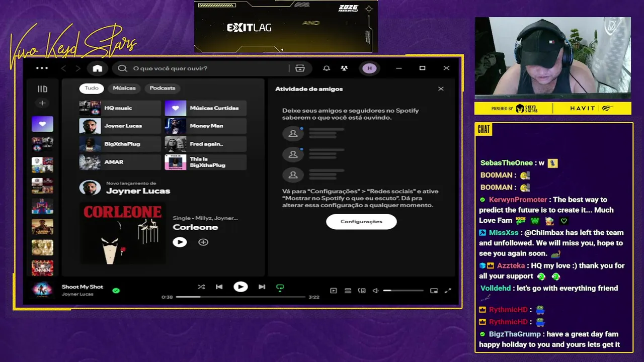Open the Money Man shortcut

tap(205, 126)
